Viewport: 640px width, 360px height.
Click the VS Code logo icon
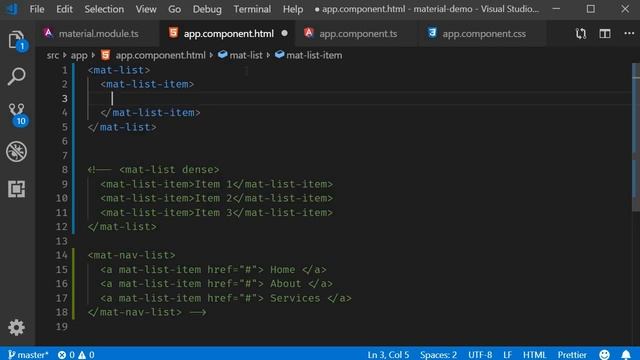[12, 9]
